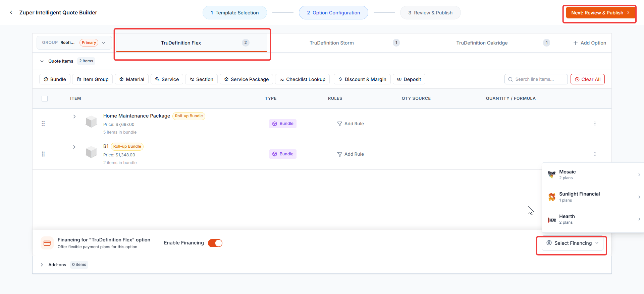Toggle the select-all items checkbox
This screenshot has width=644, height=294.
[x=45, y=98]
